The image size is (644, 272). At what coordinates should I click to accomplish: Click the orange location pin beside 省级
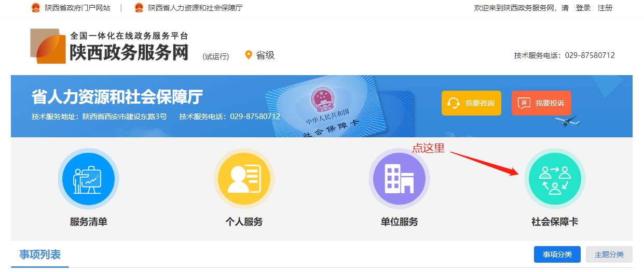click(249, 55)
